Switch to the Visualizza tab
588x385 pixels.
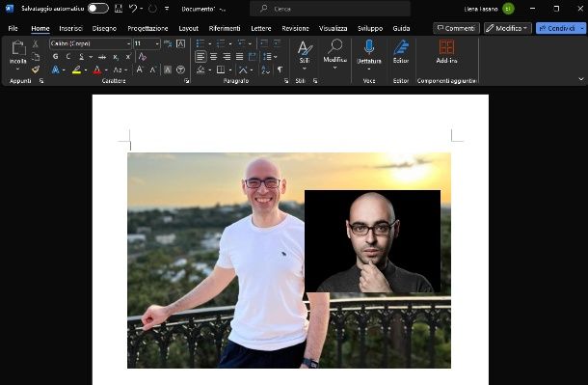click(x=333, y=28)
